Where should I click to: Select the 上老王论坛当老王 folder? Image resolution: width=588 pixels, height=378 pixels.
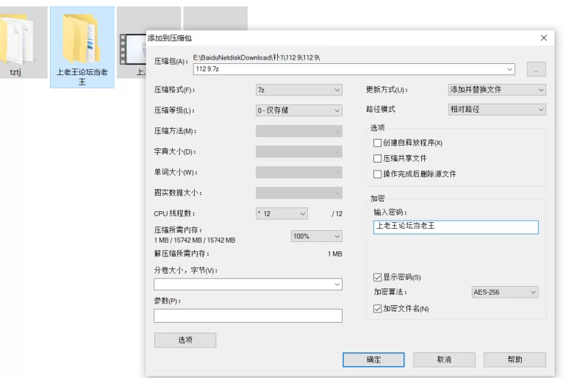[82, 47]
